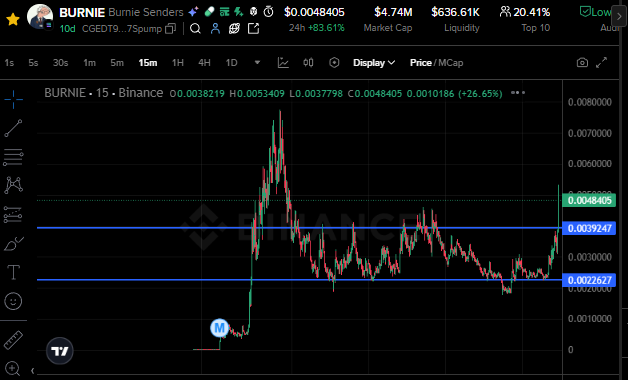Open the more timeframes dropdown arrow
The width and height of the screenshot is (628, 380).
tap(258, 62)
